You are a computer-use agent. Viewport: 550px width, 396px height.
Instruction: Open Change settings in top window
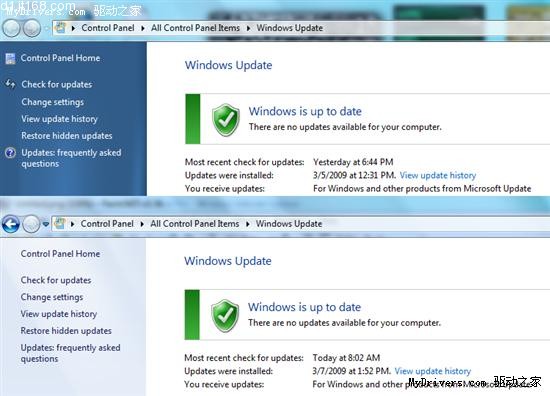click(x=53, y=102)
